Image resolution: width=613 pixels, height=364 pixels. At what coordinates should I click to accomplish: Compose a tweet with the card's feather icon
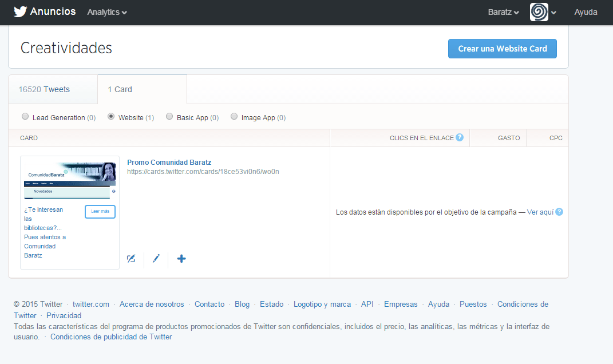pyautogui.click(x=132, y=259)
